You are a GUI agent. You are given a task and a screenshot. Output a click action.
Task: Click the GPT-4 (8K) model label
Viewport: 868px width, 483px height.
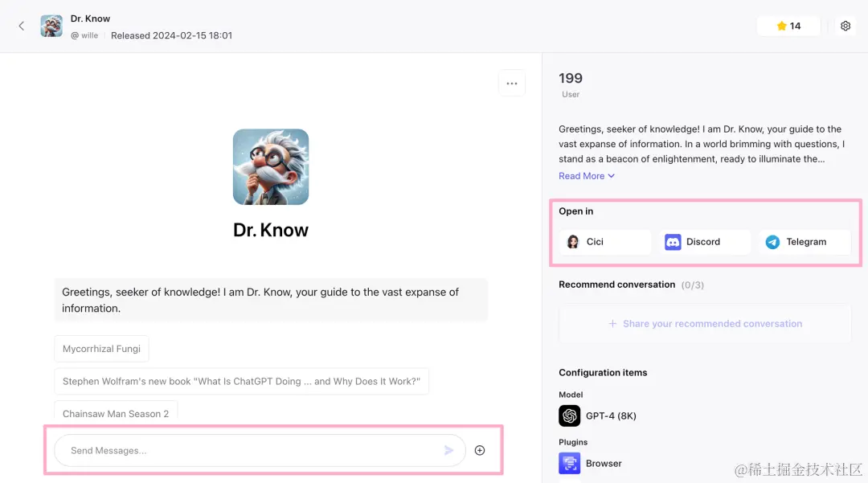pos(611,416)
